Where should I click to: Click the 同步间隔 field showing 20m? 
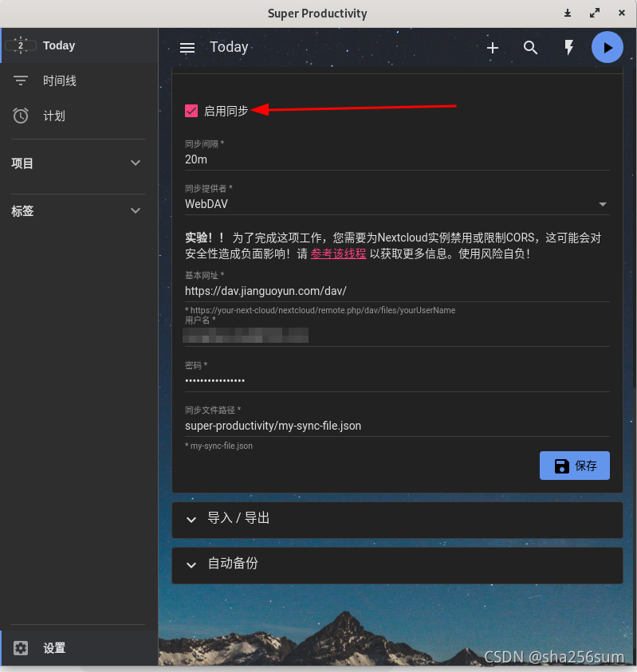(x=397, y=159)
